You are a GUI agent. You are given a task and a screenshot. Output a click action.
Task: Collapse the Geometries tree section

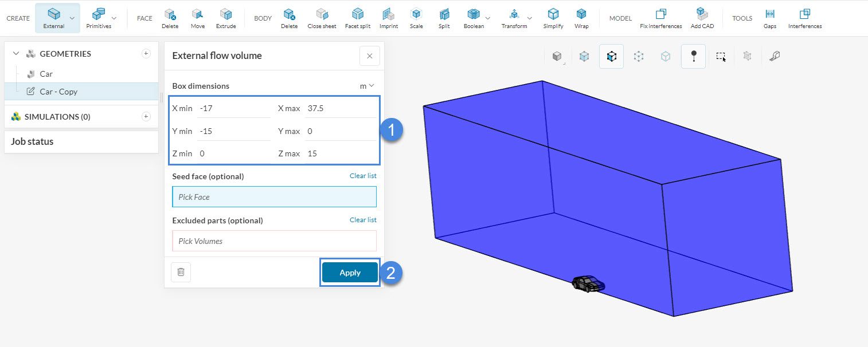[15, 54]
